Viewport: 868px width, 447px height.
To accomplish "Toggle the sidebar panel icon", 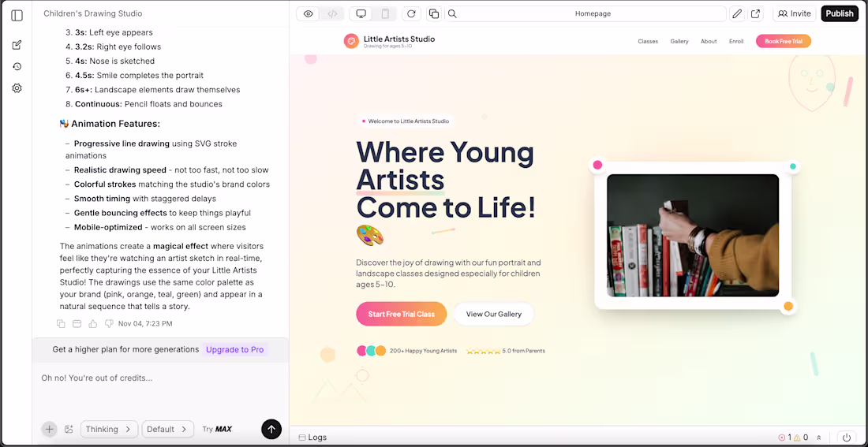I will pos(17,16).
